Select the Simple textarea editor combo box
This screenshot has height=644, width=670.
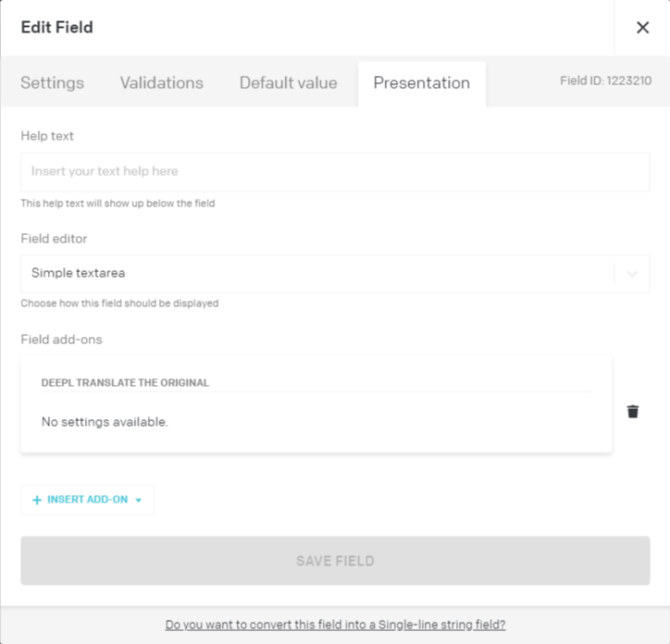pyautogui.click(x=335, y=274)
